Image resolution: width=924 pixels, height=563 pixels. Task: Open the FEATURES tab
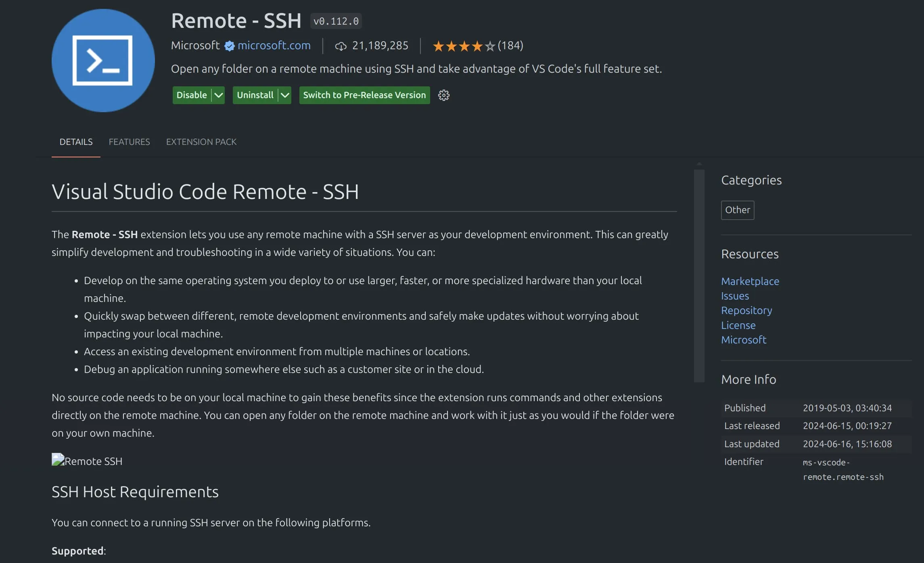point(129,142)
